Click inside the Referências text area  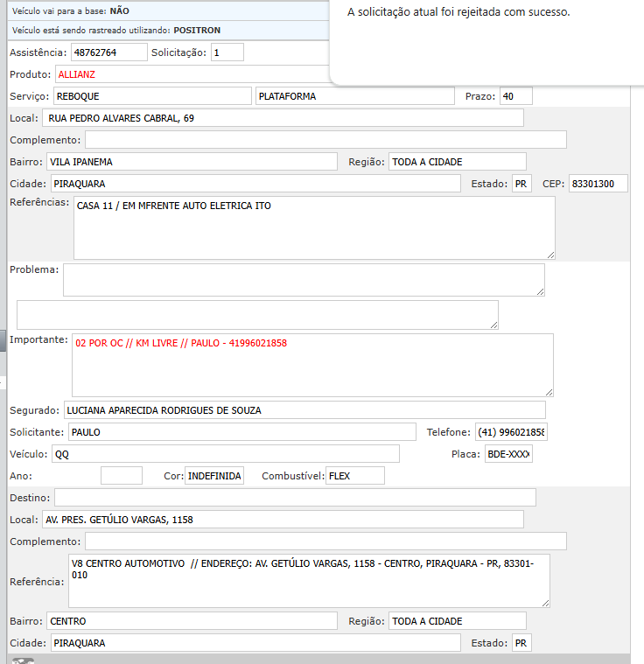[x=313, y=227]
